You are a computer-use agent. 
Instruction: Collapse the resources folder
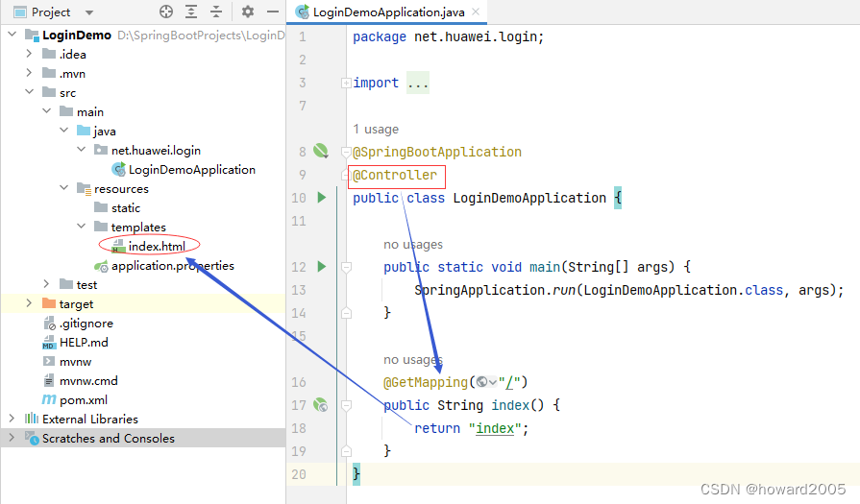(64, 188)
